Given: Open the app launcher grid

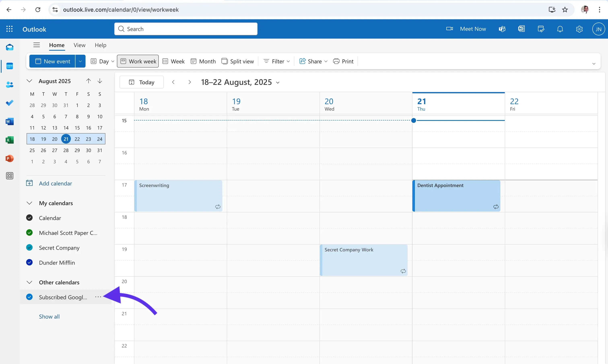Looking at the screenshot, I should point(9,29).
